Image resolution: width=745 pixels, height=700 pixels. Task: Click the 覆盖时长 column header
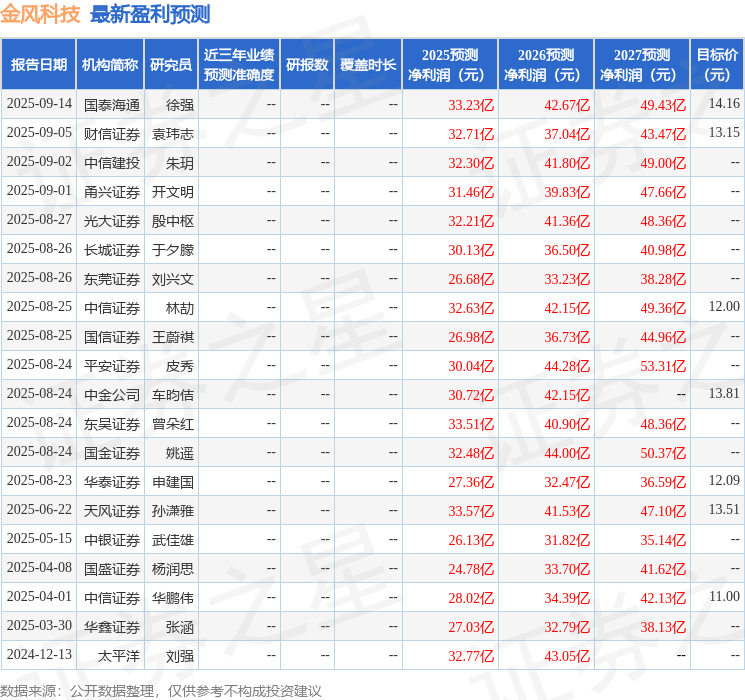pyautogui.click(x=368, y=65)
